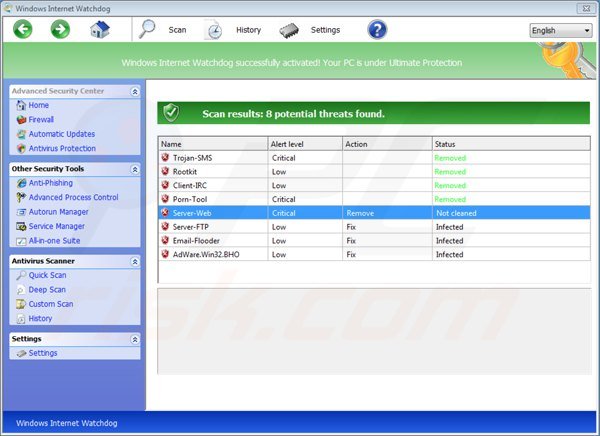Click the Service Manager icon
The height and width of the screenshot is (436, 600).
21,227
